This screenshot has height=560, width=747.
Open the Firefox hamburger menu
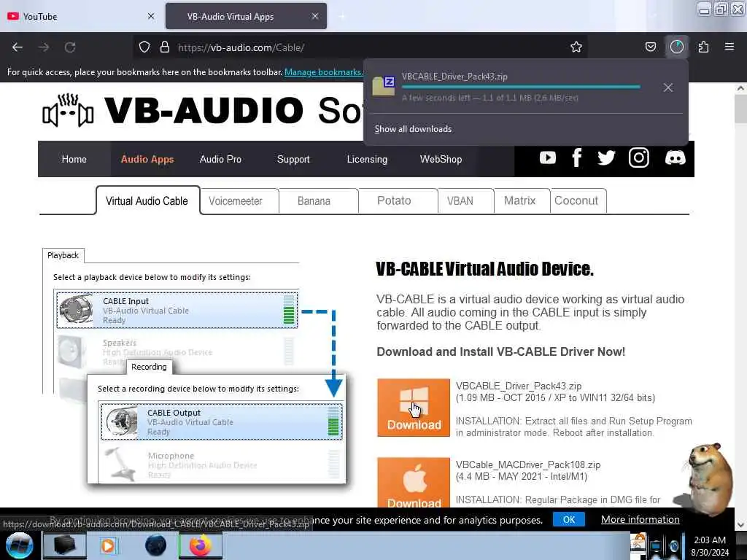click(729, 47)
